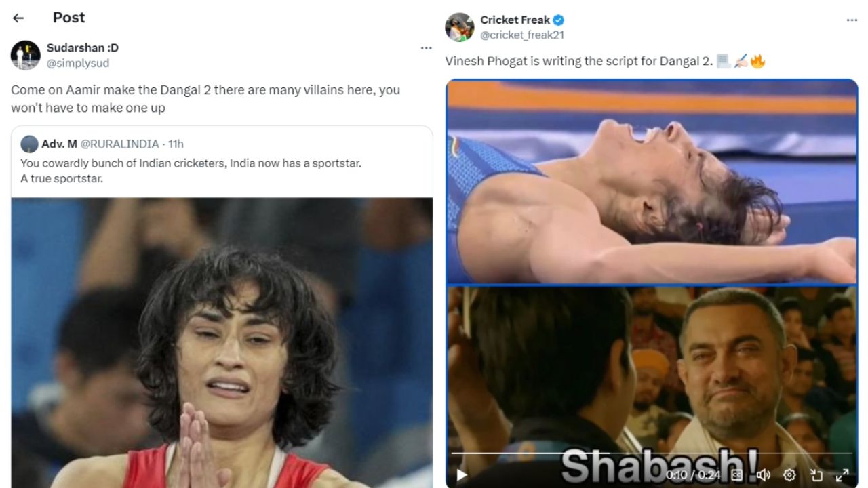This screenshot has width=868, height=488.
Task: Visit the @cricket_freak21 handle
Action: pos(522,35)
